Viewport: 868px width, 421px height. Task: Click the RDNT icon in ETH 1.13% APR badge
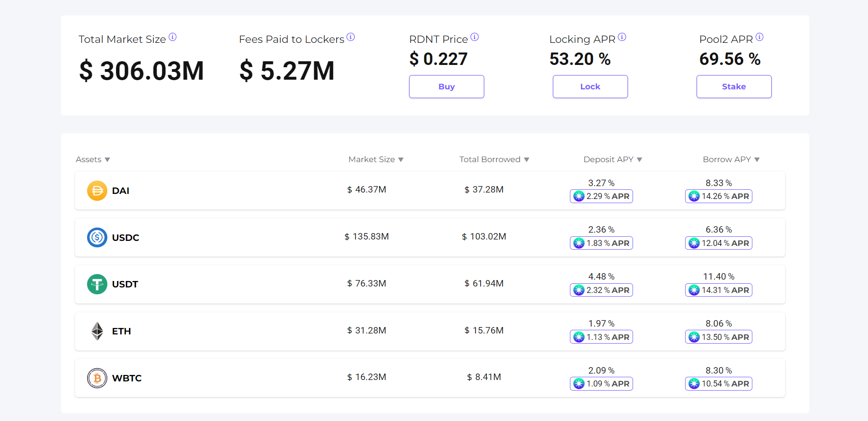click(x=579, y=337)
